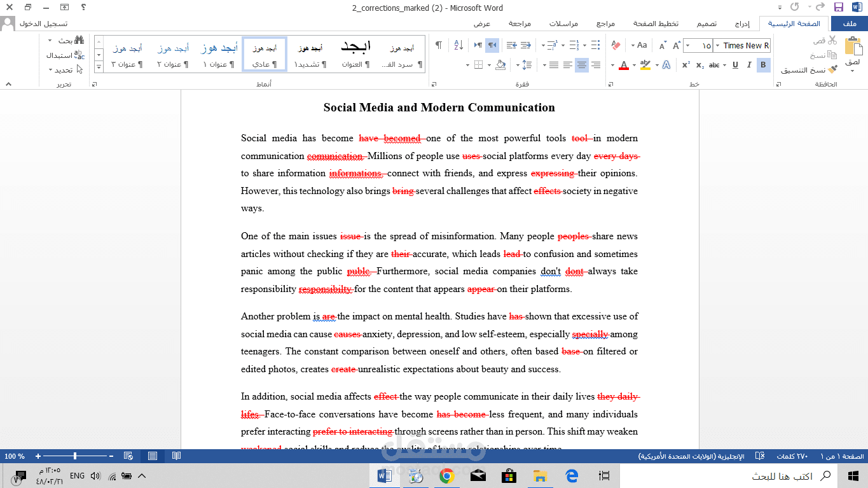Click the text highlight color icon

(x=645, y=65)
